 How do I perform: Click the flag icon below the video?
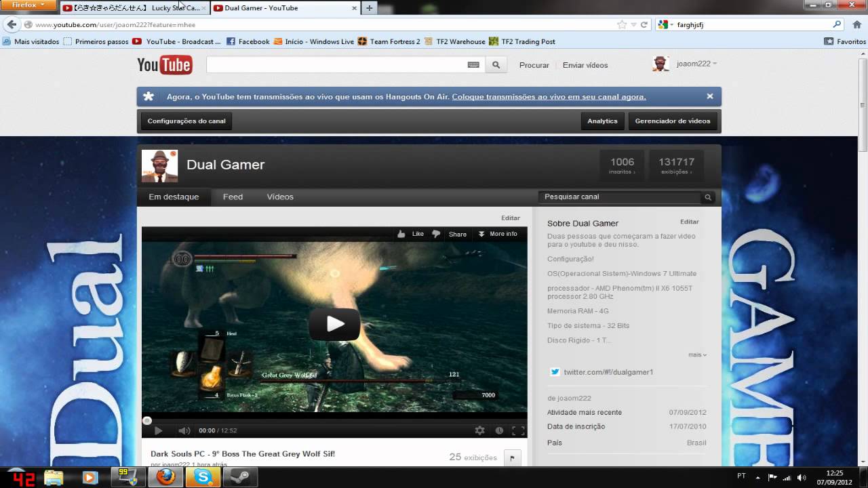pyautogui.click(x=512, y=457)
